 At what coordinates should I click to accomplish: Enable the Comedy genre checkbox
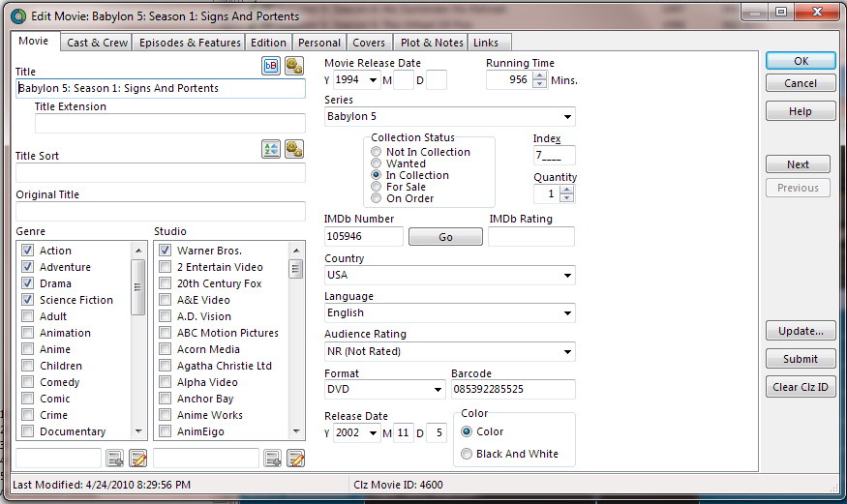pyautogui.click(x=27, y=382)
